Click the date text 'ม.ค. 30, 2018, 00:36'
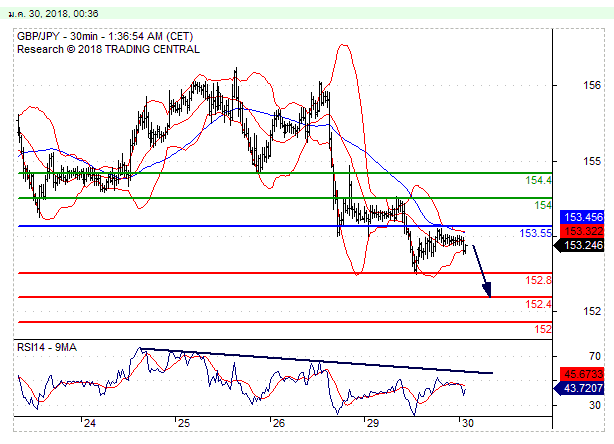Screen dimensions: 614x444 53,13
